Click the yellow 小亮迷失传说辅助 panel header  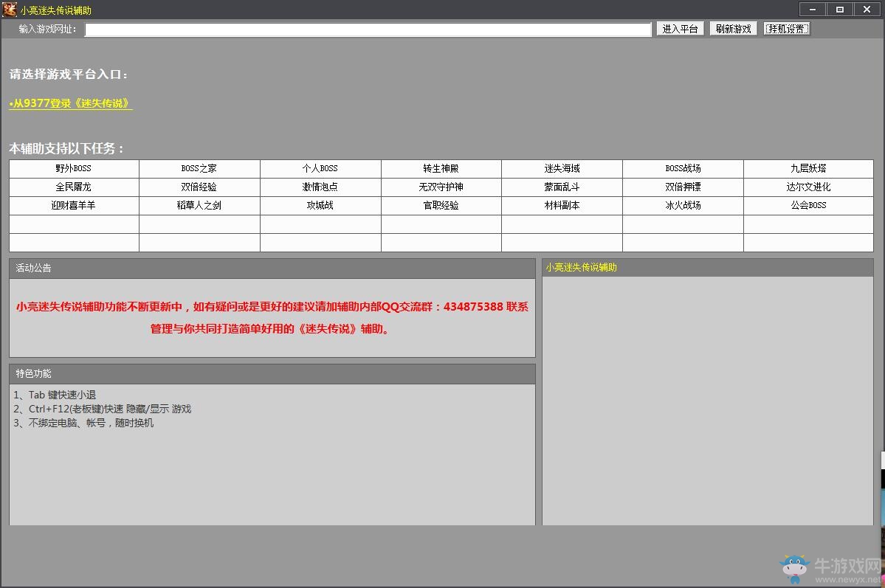pyautogui.click(x=708, y=268)
